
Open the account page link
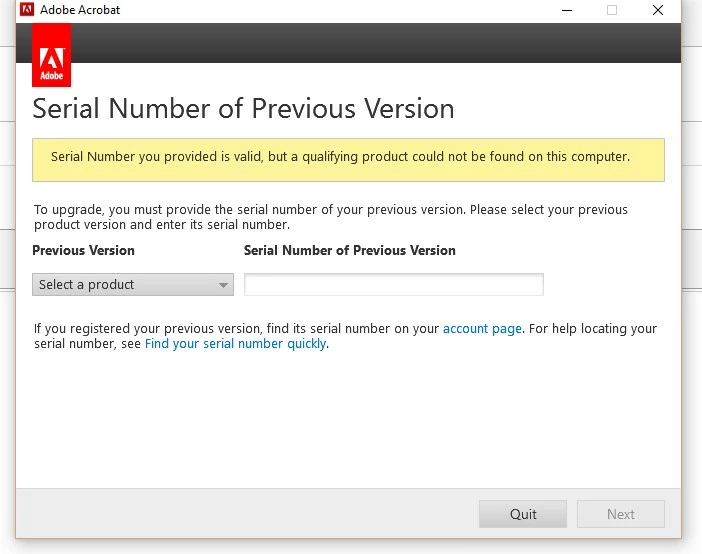point(482,329)
